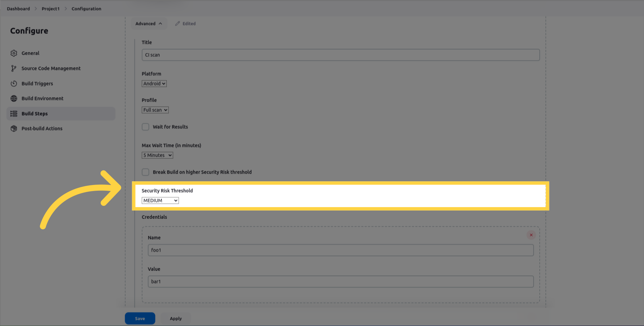Click the Post-build Actions cube icon
This screenshot has width=644, height=326.
pos(14,129)
